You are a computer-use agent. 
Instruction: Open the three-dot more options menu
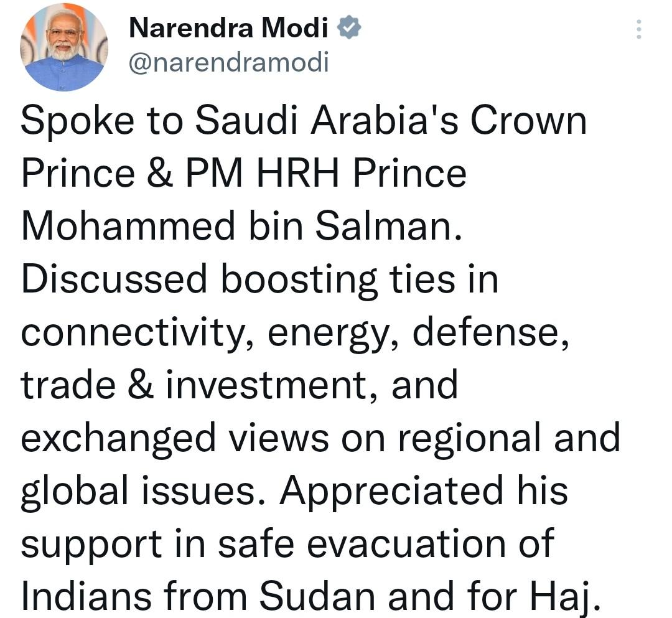638,29
